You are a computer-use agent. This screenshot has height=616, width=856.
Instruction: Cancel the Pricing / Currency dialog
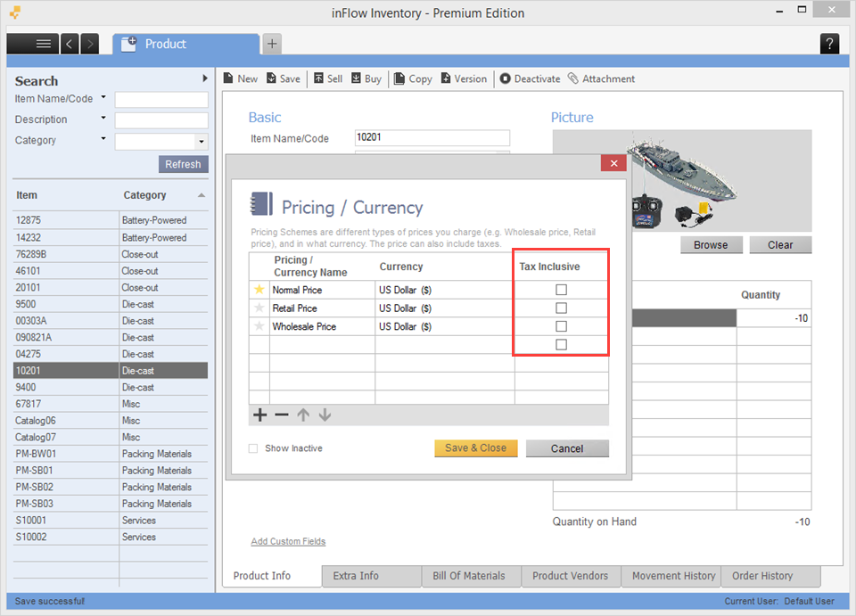567,448
